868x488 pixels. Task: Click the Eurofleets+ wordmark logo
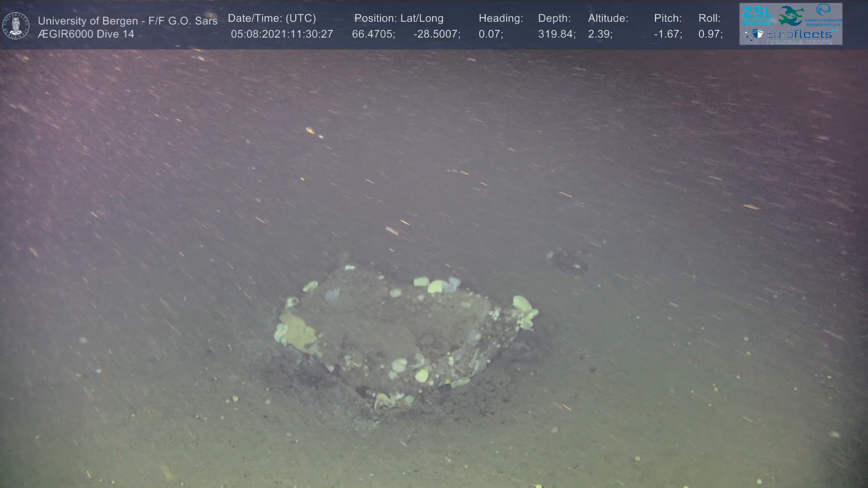point(798,34)
